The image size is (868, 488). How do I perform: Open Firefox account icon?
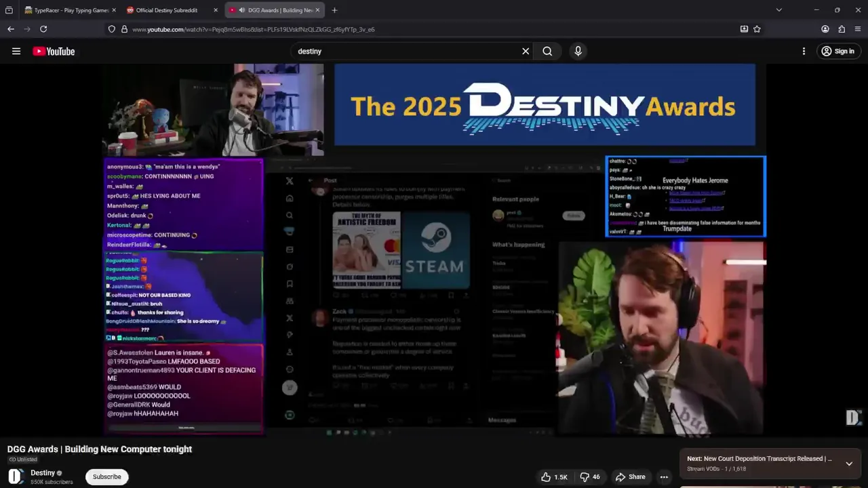click(x=825, y=29)
